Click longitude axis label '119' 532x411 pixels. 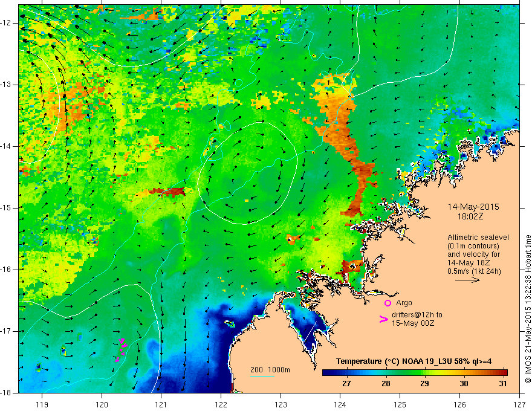42,404
